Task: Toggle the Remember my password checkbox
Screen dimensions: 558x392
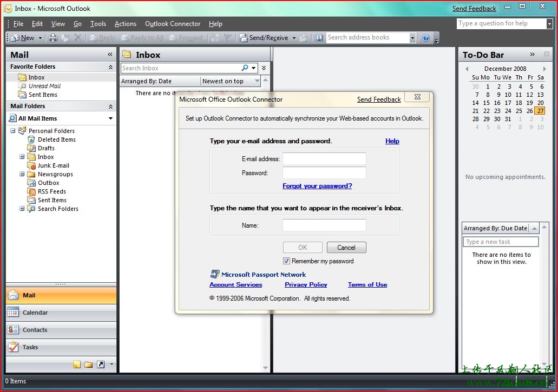Action: (287, 261)
